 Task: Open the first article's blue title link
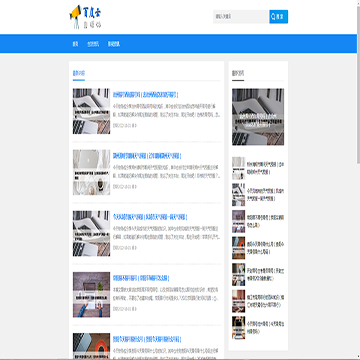click(145, 95)
